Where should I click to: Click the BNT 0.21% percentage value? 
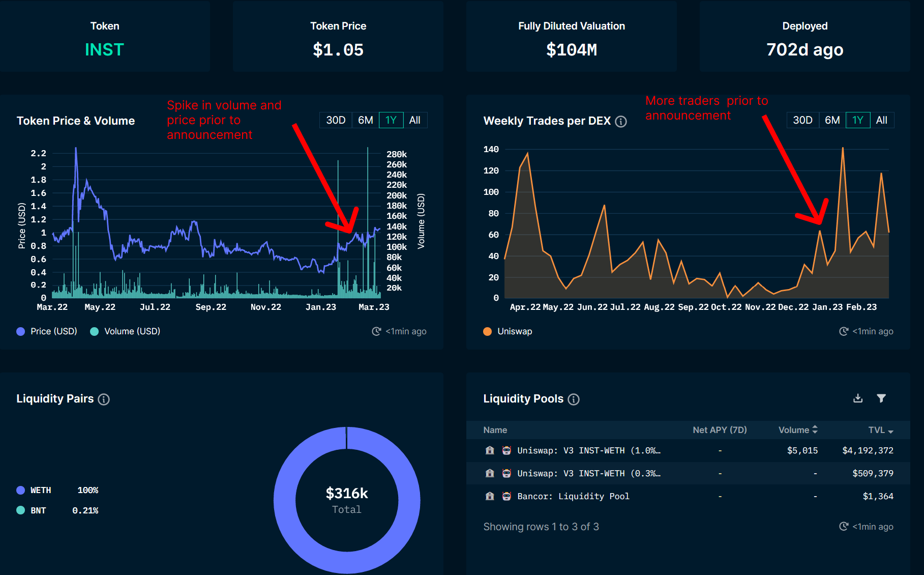(85, 510)
